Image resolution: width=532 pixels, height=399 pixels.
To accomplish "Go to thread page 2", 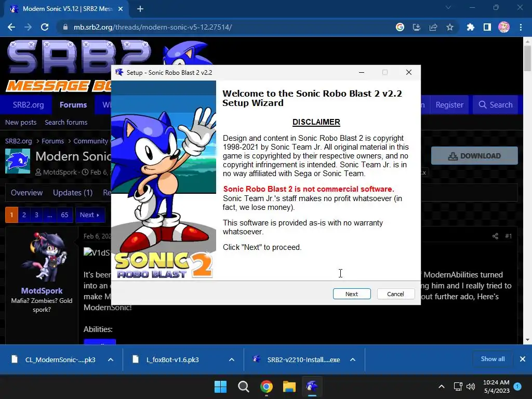I will (x=24, y=215).
